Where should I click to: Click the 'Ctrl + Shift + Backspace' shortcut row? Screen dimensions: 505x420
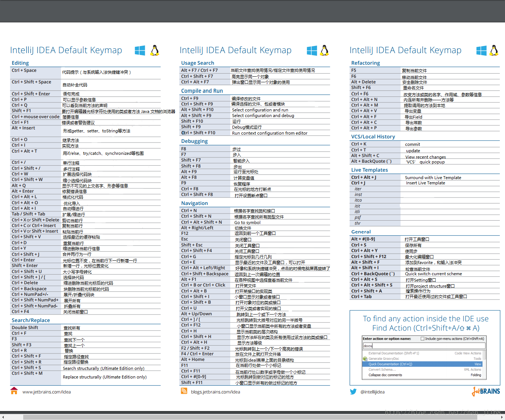coord(255,274)
